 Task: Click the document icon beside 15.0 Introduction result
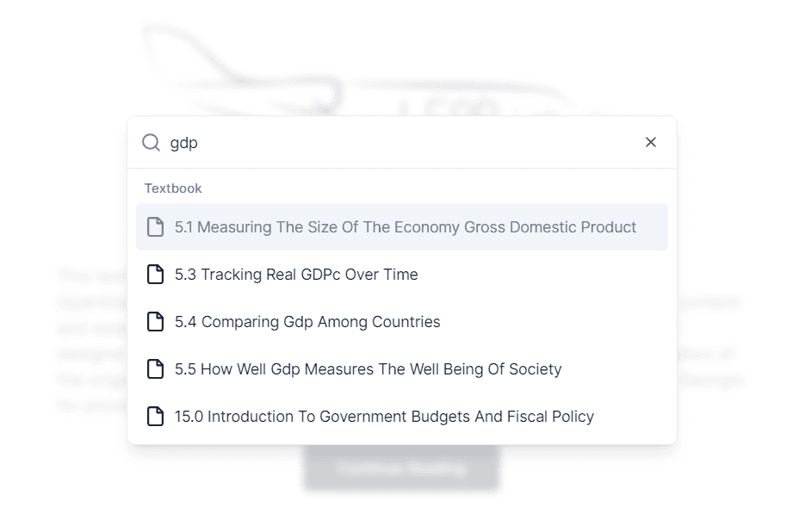click(155, 417)
